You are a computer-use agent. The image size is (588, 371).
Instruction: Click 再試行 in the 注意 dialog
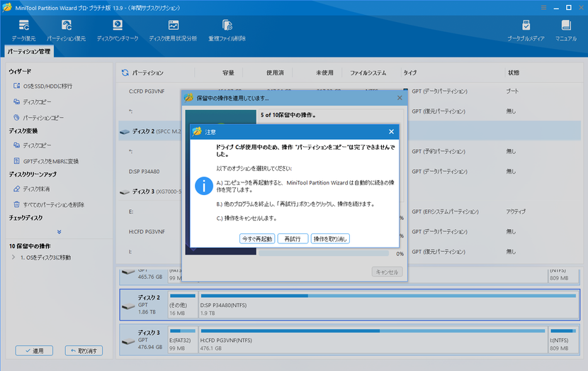click(x=293, y=239)
